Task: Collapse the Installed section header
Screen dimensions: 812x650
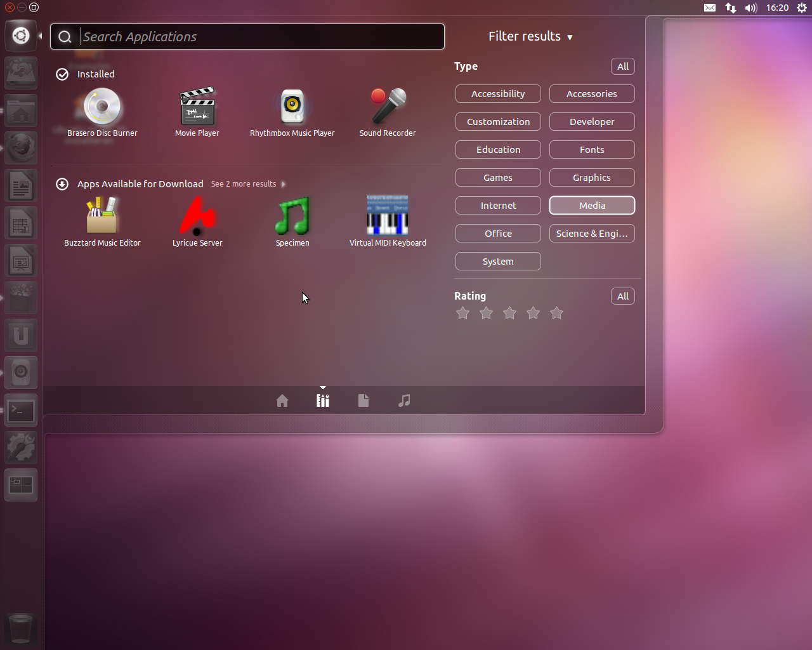Action: pos(85,74)
